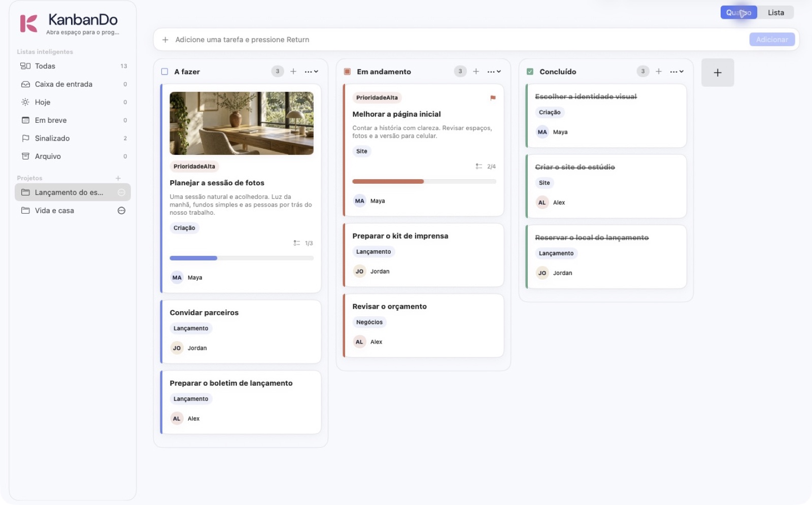Image resolution: width=812 pixels, height=505 pixels.
Task: Open the Preparar o kit de imprensa card
Action: 424,255
